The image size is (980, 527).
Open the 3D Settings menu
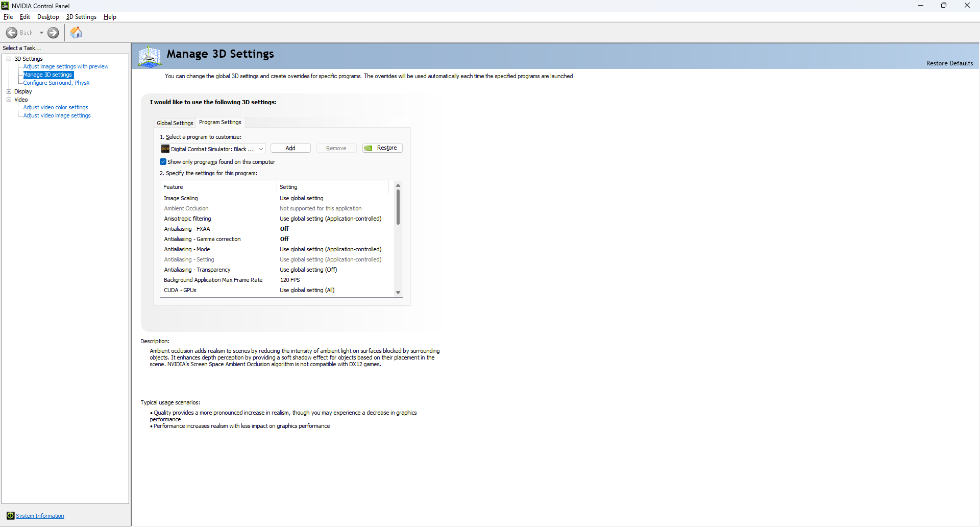81,17
